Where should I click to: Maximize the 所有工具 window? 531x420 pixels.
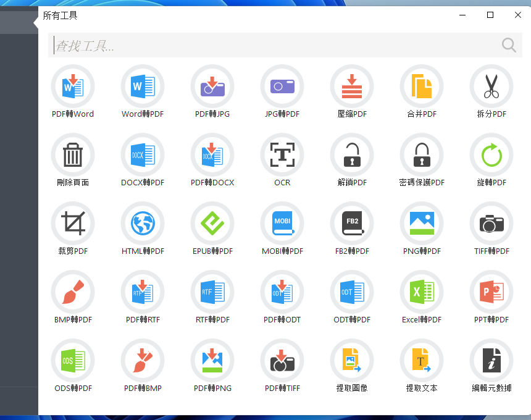490,15
